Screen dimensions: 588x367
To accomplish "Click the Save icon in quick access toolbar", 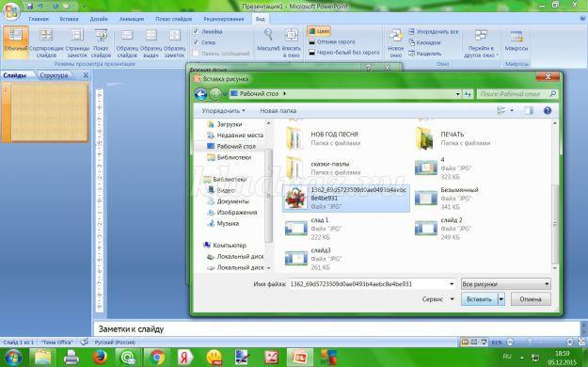I will [x=29, y=6].
